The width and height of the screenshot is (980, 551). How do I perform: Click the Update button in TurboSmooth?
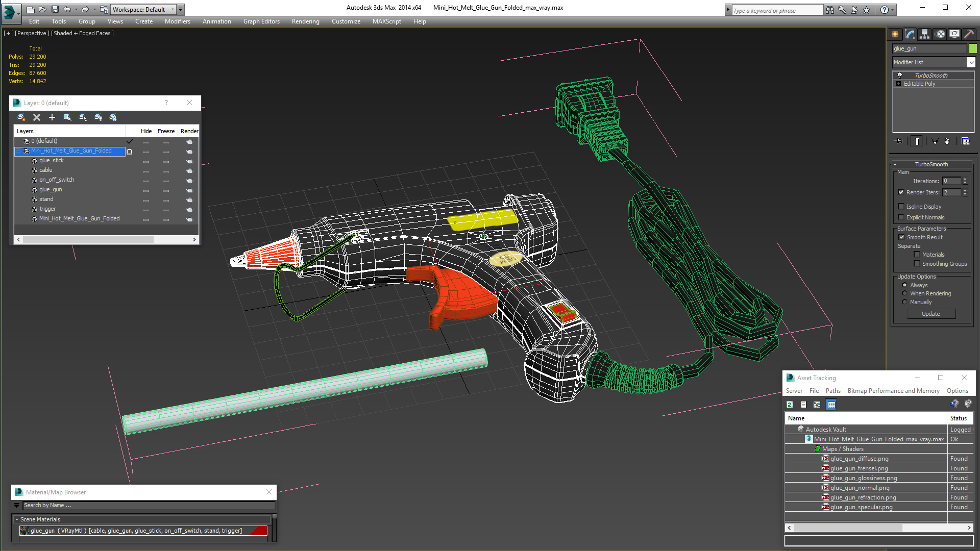point(930,314)
